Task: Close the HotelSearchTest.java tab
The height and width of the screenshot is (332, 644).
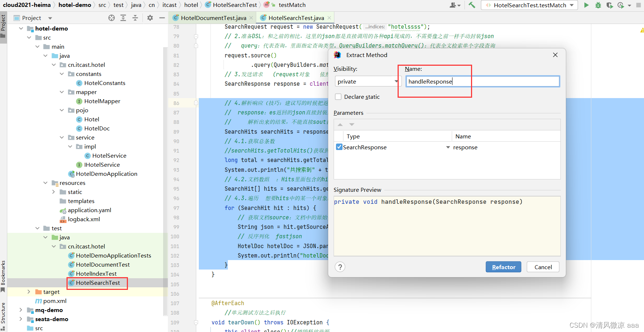Action: [x=329, y=18]
